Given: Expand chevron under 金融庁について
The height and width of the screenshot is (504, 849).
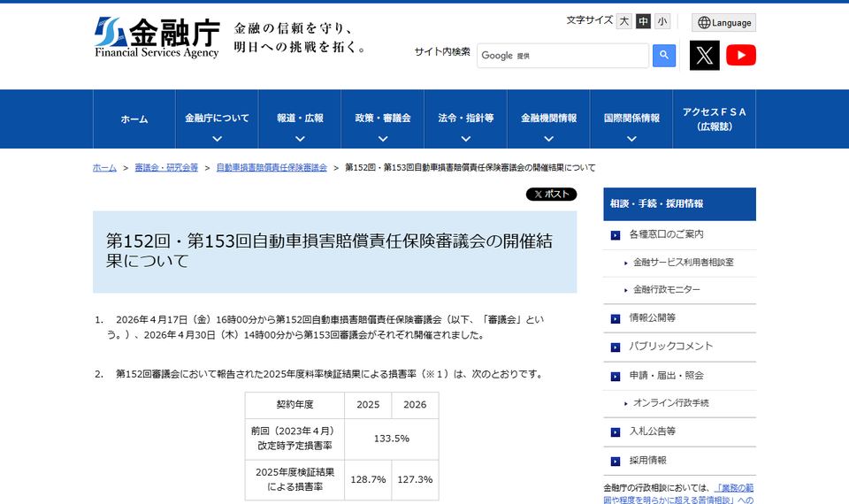Looking at the screenshot, I should 218,139.
